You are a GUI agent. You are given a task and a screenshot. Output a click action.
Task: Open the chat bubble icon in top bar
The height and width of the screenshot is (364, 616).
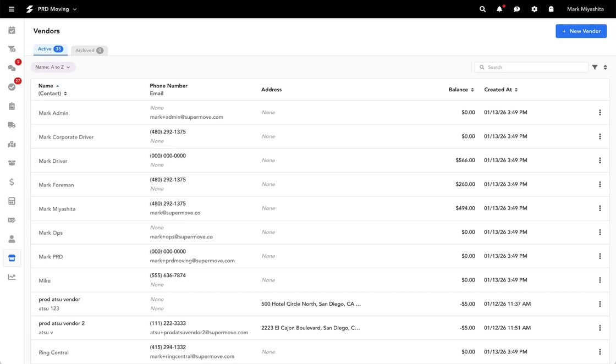coord(516,9)
